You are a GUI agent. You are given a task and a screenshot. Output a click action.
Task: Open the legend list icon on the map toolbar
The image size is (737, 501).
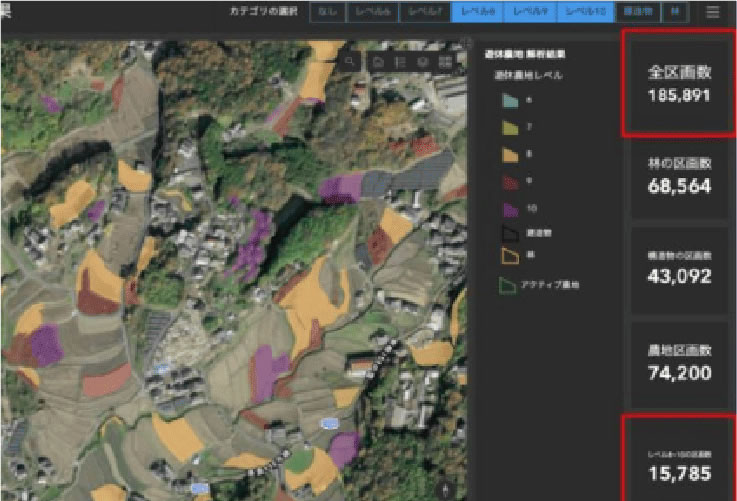[x=400, y=61]
